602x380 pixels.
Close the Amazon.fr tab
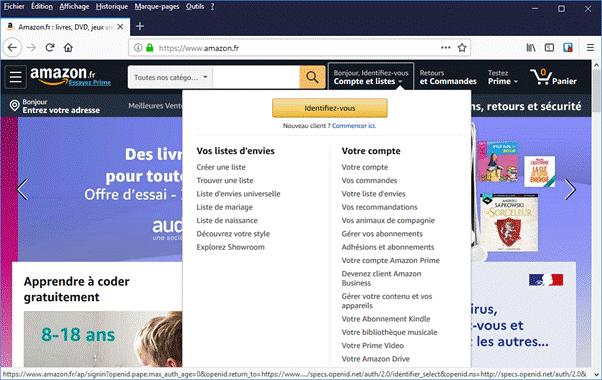pos(120,27)
